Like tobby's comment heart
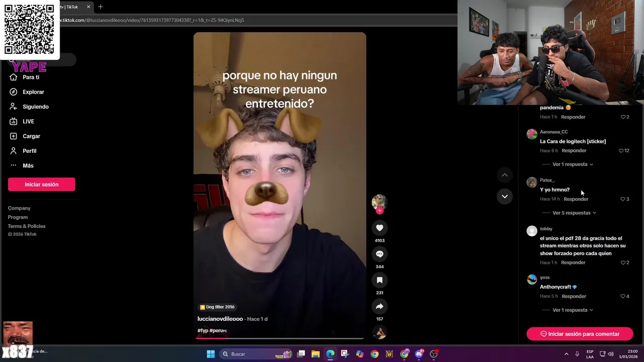This screenshot has width=644, height=362. [x=624, y=262]
